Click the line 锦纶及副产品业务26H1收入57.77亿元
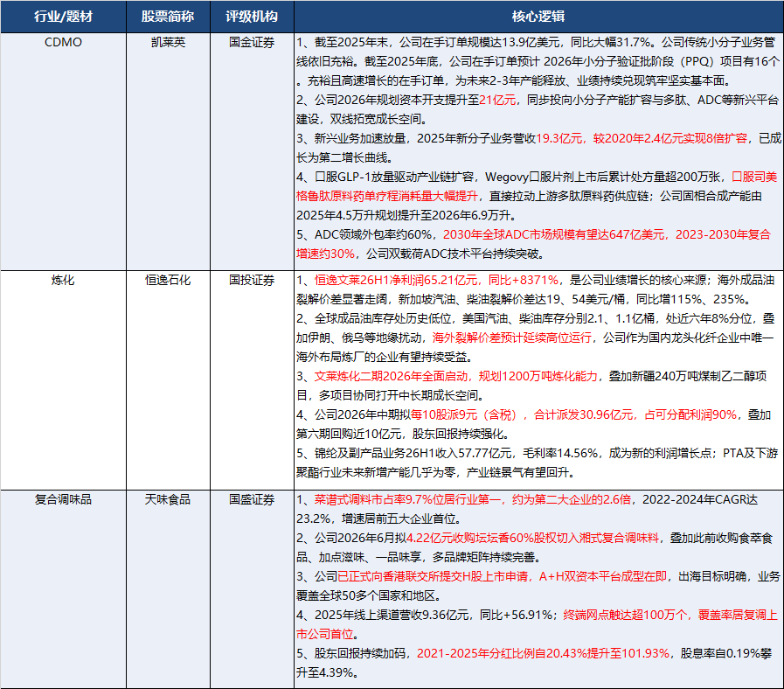 (537, 453)
